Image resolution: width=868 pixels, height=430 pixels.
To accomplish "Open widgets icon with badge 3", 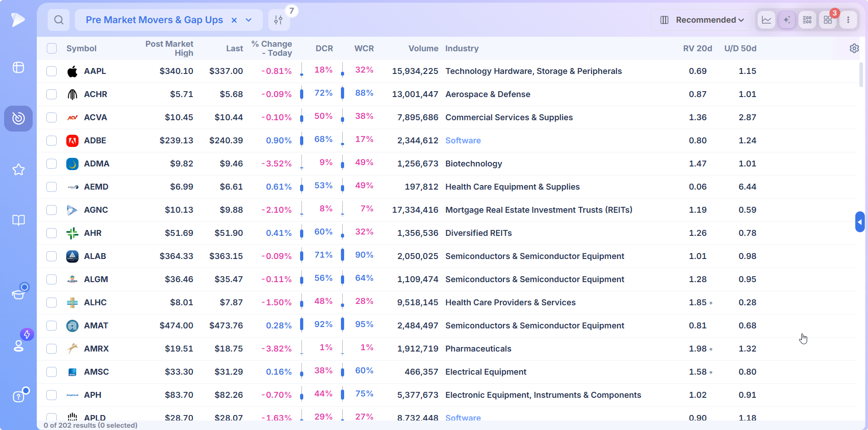I will 828,20.
